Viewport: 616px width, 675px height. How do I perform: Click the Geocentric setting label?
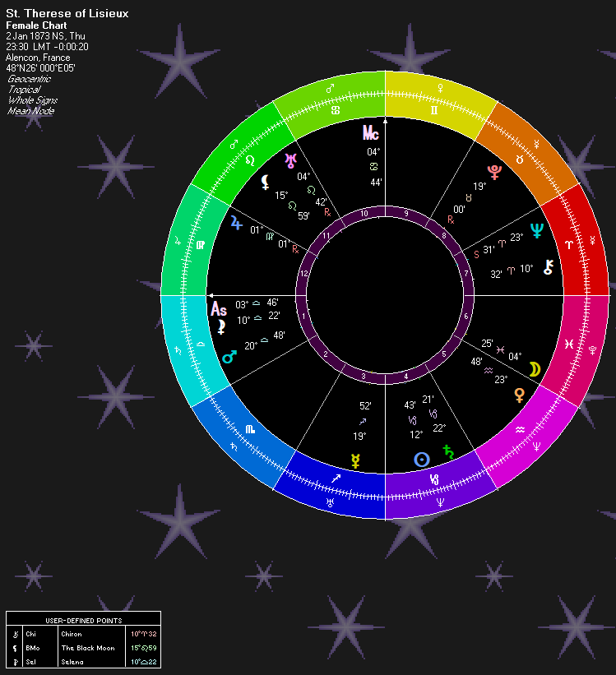[30, 79]
